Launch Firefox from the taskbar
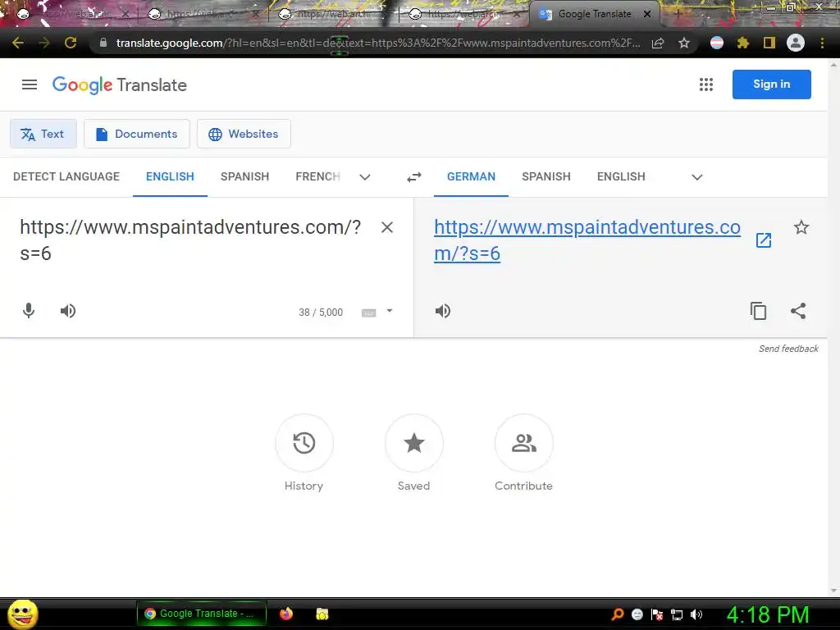The width and height of the screenshot is (840, 630). tap(286, 614)
